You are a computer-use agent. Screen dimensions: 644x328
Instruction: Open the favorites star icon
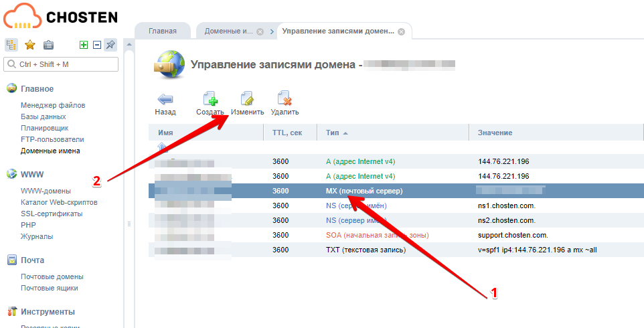pyautogui.click(x=30, y=45)
